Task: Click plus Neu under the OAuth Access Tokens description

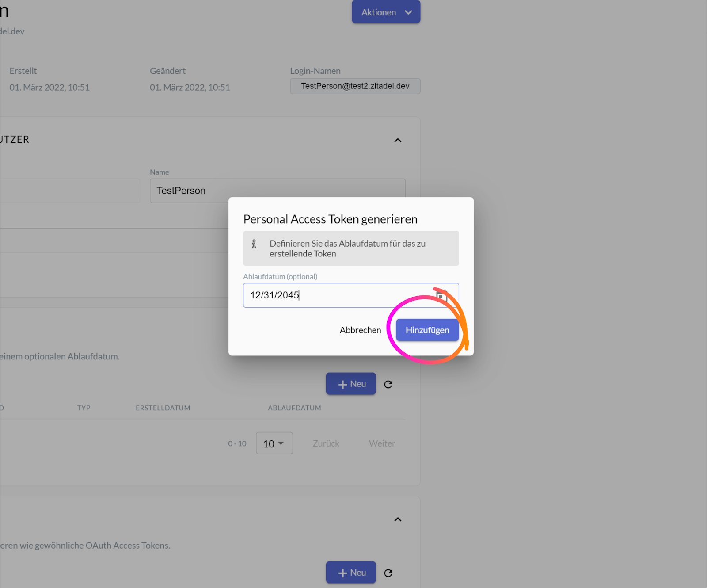Action: 351,573
